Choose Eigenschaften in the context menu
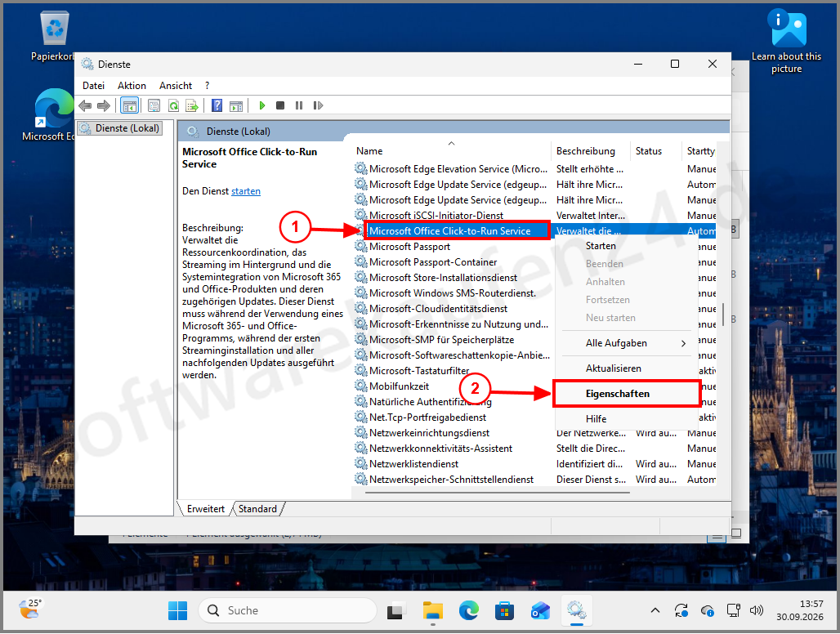This screenshot has width=840, height=634. [x=624, y=394]
